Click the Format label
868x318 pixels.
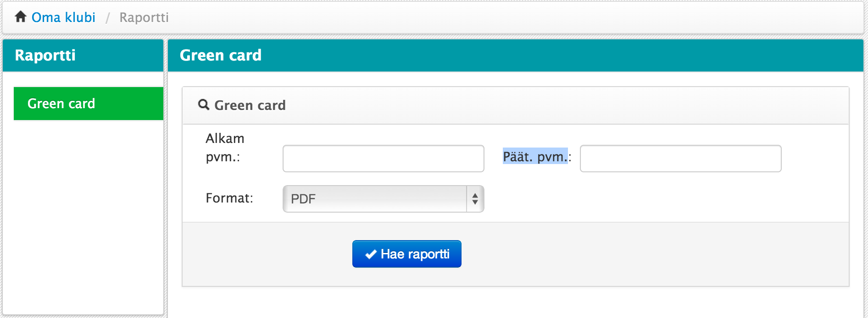click(229, 198)
